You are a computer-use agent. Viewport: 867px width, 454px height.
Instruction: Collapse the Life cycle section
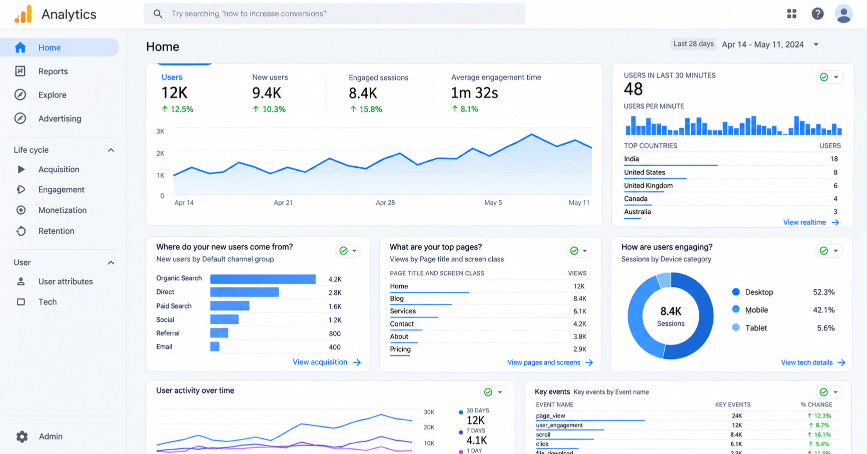[x=111, y=150]
